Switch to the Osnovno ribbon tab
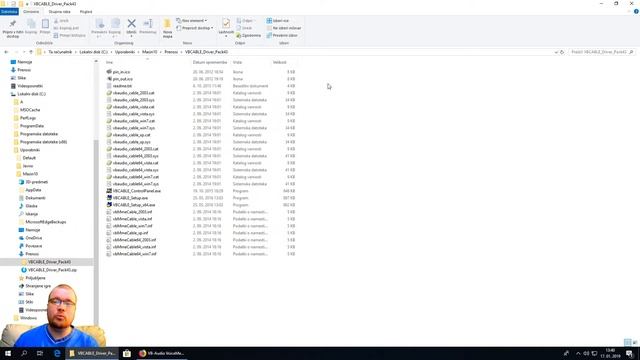The width and height of the screenshot is (640, 360). pyautogui.click(x=31, y=12)
